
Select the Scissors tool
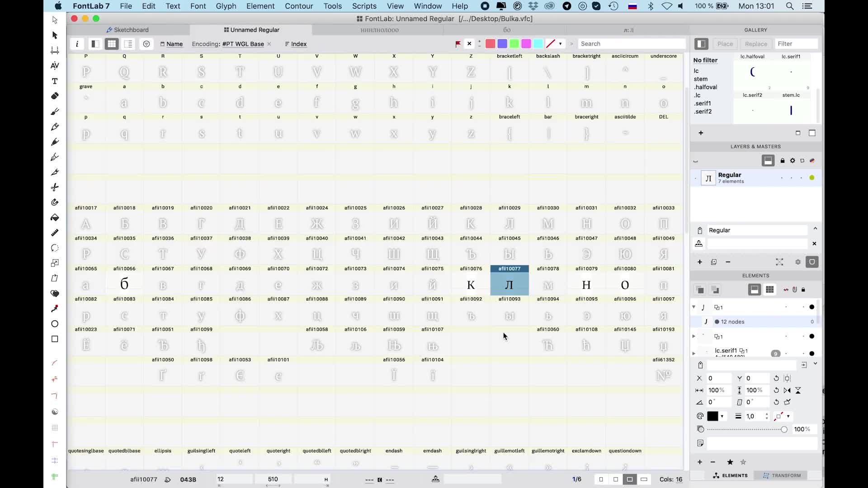coord(55,187)
